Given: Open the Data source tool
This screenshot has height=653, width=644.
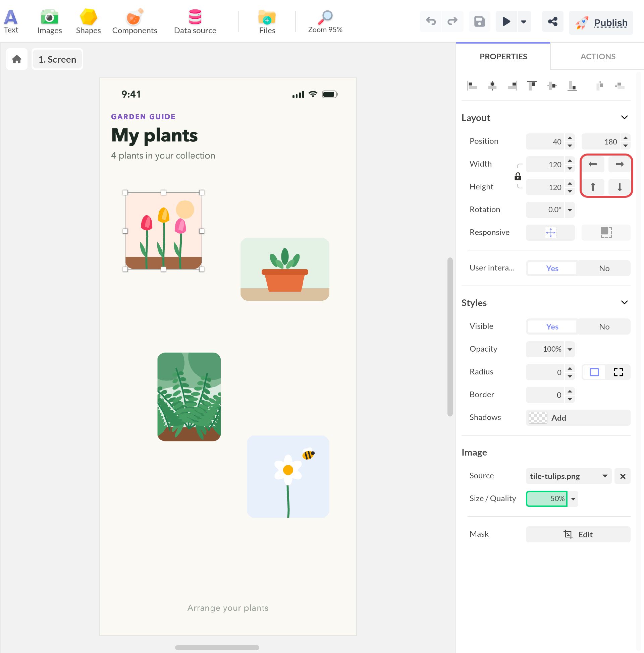Looking at the screenshot, I should [195, 22].
